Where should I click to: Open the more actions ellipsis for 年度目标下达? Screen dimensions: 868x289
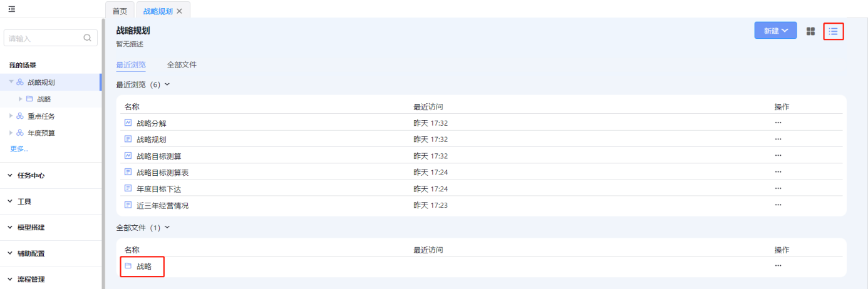click(778, 188)
